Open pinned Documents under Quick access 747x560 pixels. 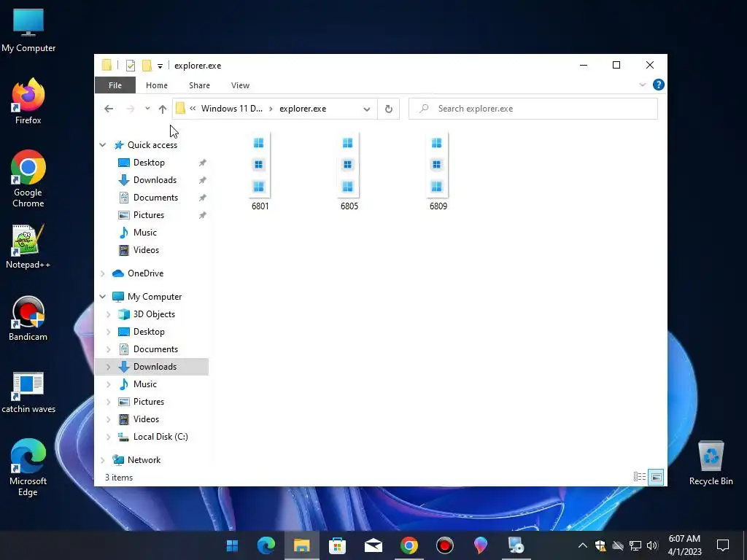pyautogui.click(x=155, y=198)
